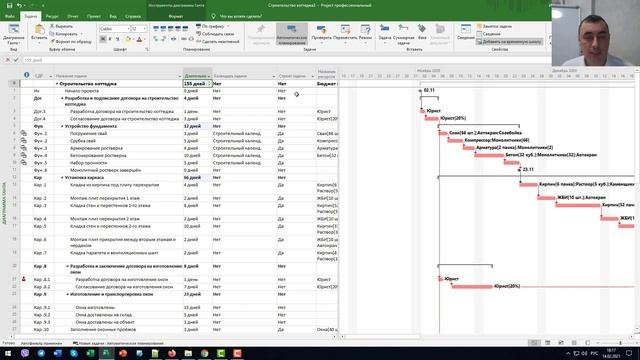Viewport: 640px width, 360px height.
Task: Click the Indent task arrow icon
Action: 163,39
